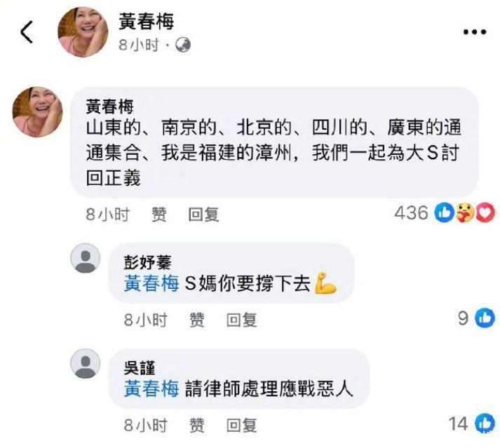This screenshot has width=500, height=448.
Task: Like 彭妤蓁's reply with 赞
Action: point(197,320)
